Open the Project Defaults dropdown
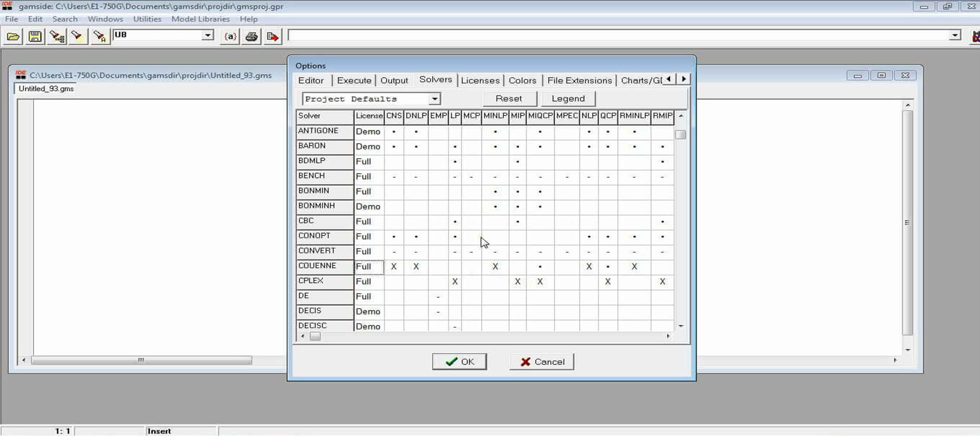Viewport: 980px width, 436px height. point(434,99)
